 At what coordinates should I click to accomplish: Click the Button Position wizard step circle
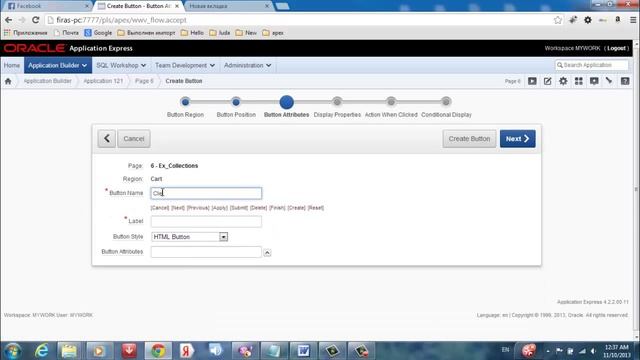tap(236, 102)
